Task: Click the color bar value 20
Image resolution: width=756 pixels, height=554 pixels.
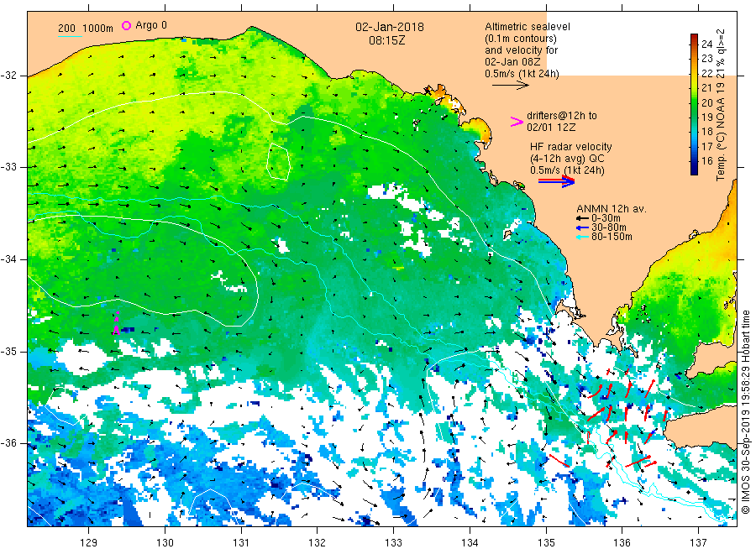Action: click(x=706, y=102)
